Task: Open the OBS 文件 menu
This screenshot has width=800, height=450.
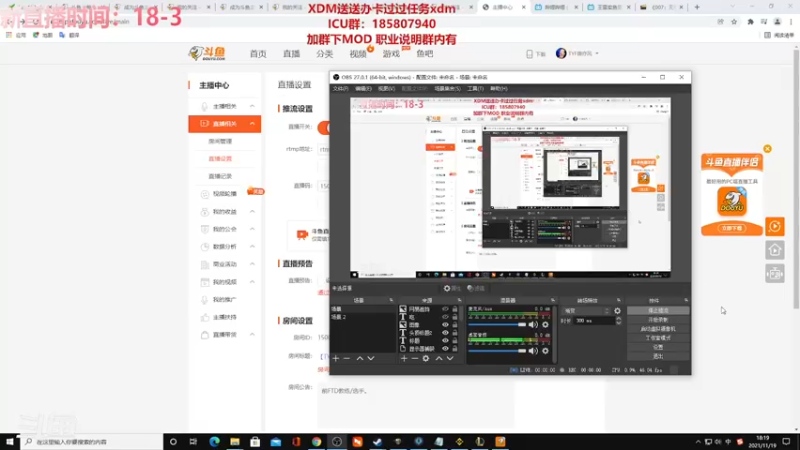Action: (x=340, y=89)
